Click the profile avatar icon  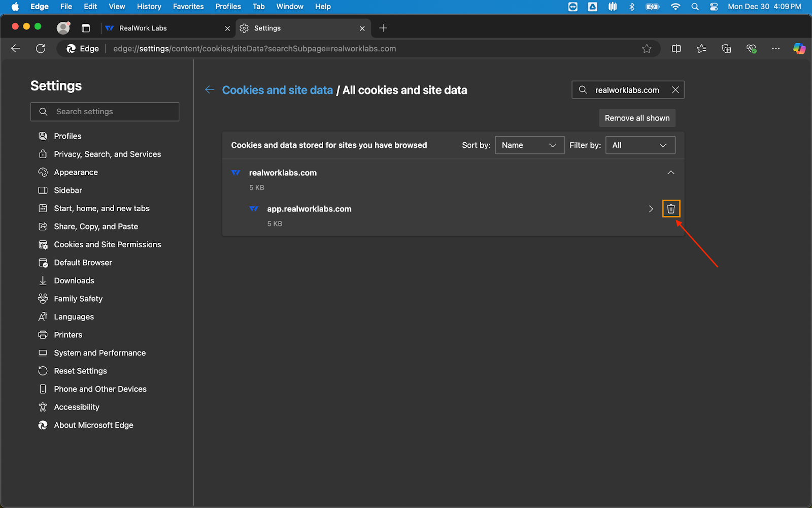[x=63, y=28]
